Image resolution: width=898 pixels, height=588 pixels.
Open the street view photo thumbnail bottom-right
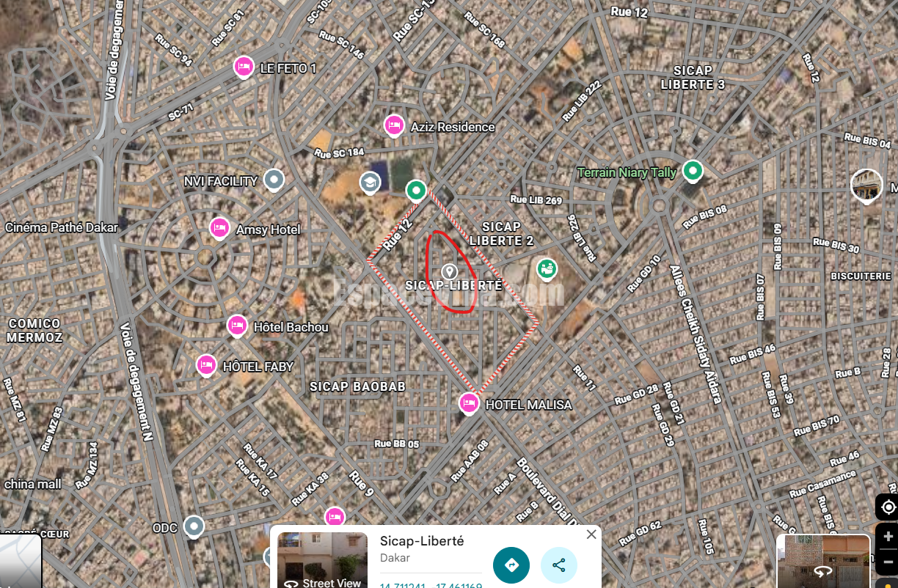click(823, 561)
